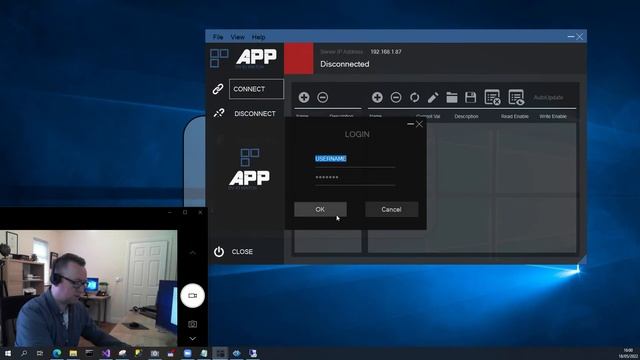This screenshot has height=360, width=640.
Task: Open taskbar search magnifier
Action: click(x=24, y=353)
